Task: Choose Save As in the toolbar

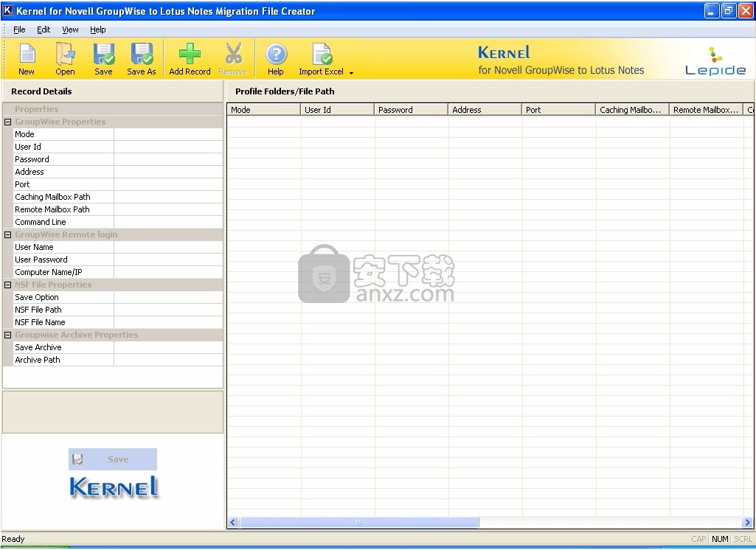Action: point(142,59)
